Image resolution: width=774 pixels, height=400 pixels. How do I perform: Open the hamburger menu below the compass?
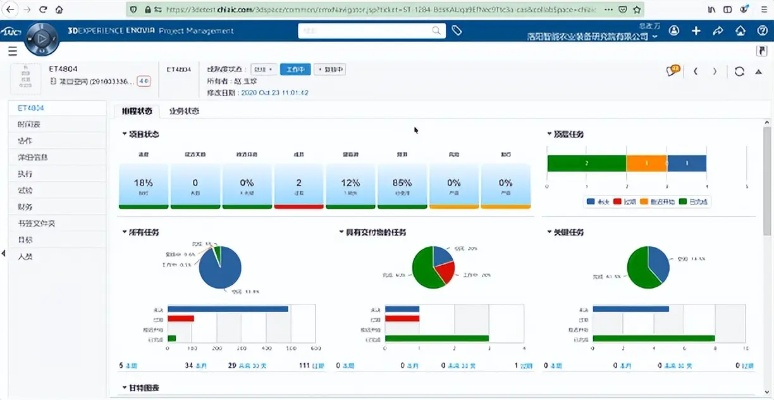12,51
